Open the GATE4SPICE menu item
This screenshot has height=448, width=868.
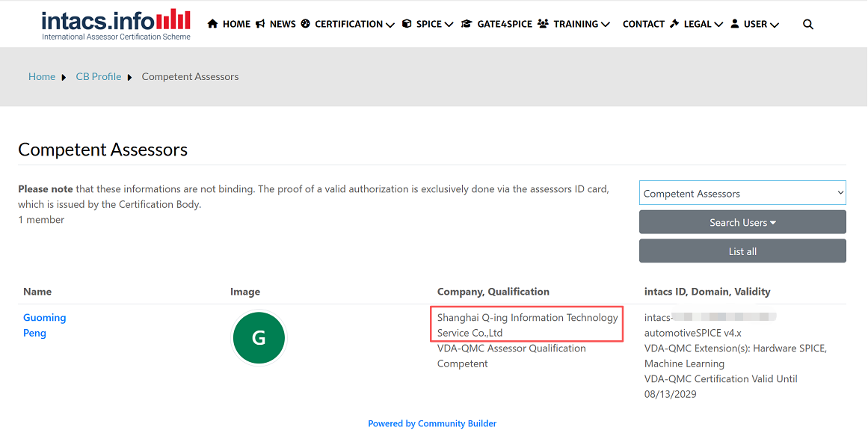[x=505, y=24]
